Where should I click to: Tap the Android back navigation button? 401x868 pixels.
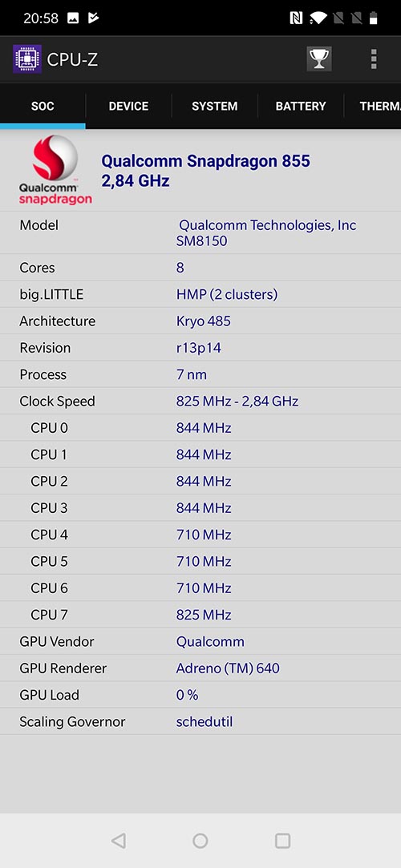pos(118,841)
